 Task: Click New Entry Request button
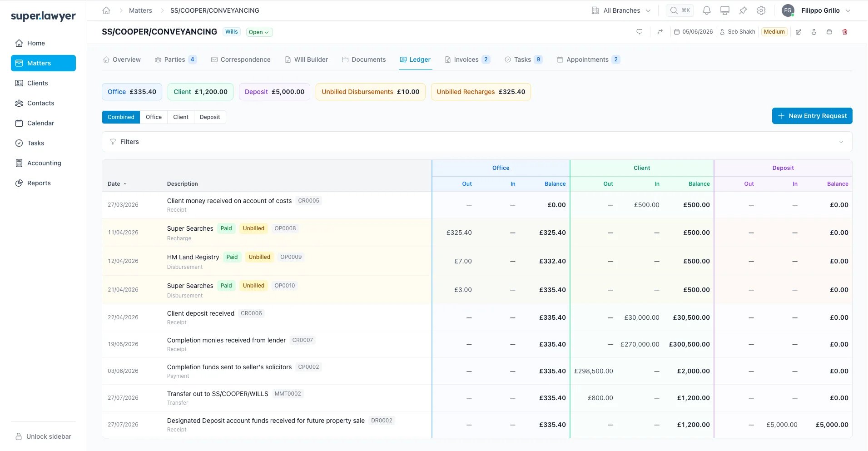point(812,116)
